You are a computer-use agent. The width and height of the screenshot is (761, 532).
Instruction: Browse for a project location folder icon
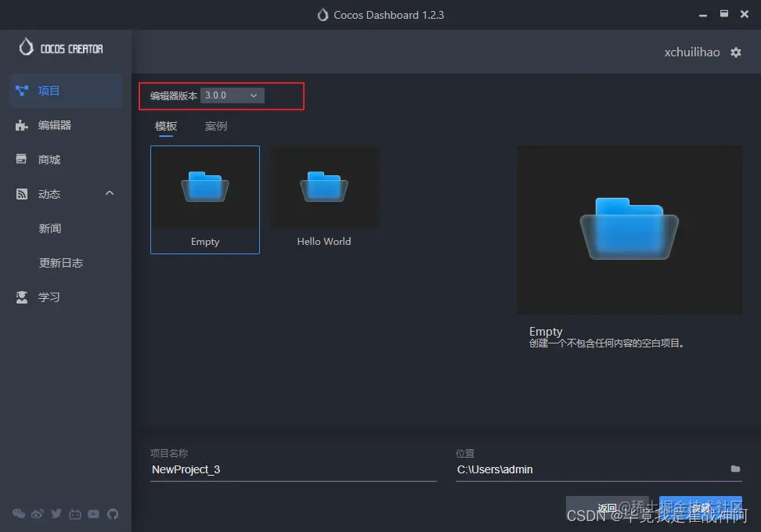coord(735,469)
